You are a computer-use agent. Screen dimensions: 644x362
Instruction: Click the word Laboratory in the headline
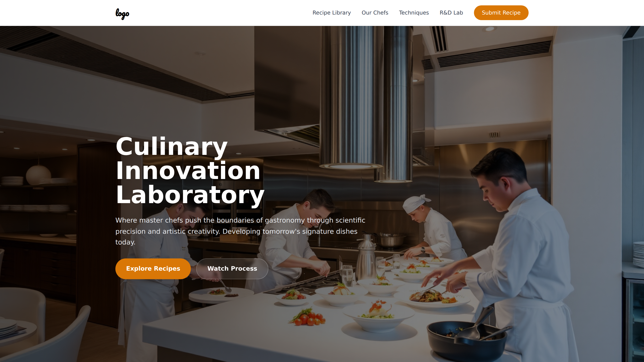pyautogui.click(x=190, y=195)
